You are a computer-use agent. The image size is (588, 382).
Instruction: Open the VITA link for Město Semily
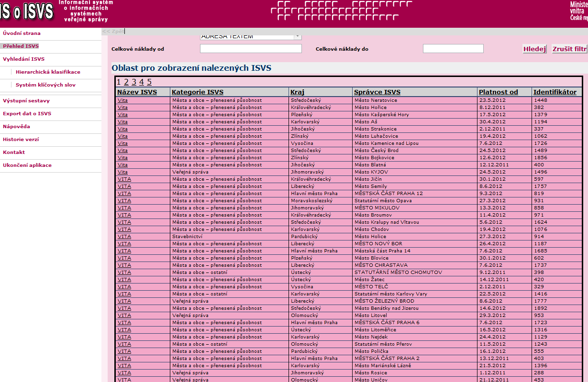pos(124,186)
